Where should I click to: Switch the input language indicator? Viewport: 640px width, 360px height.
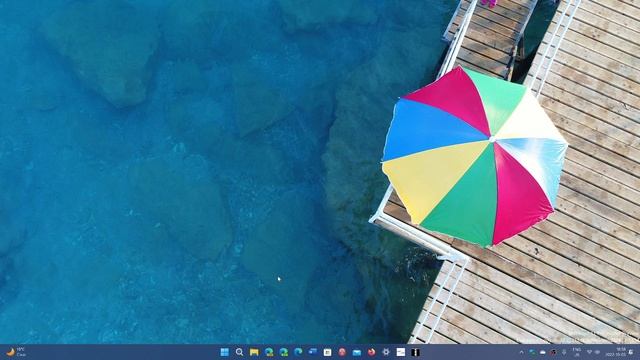click(x=577, y=352)
